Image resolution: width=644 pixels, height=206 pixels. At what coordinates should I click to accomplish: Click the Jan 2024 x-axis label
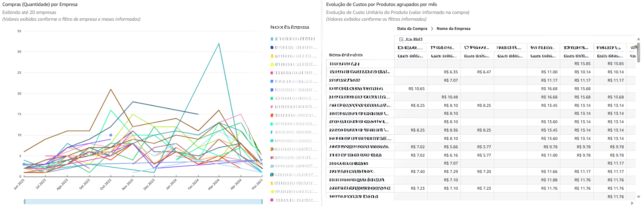172,184
